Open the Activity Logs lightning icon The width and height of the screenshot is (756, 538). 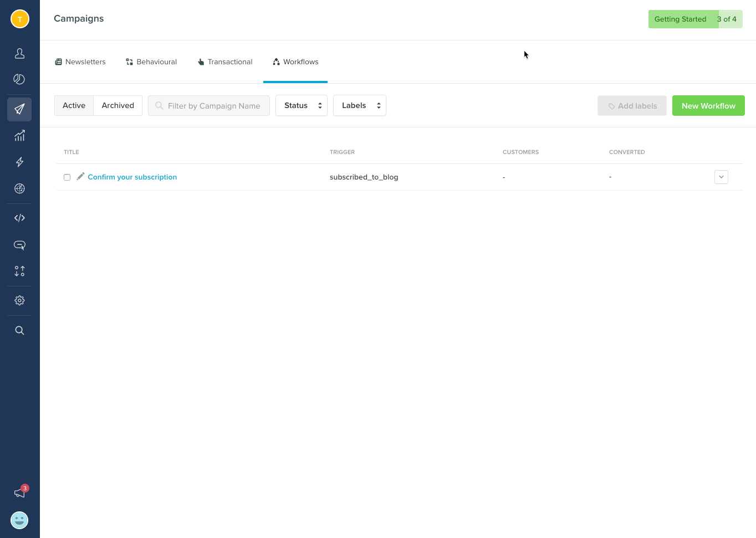(19, 162)
